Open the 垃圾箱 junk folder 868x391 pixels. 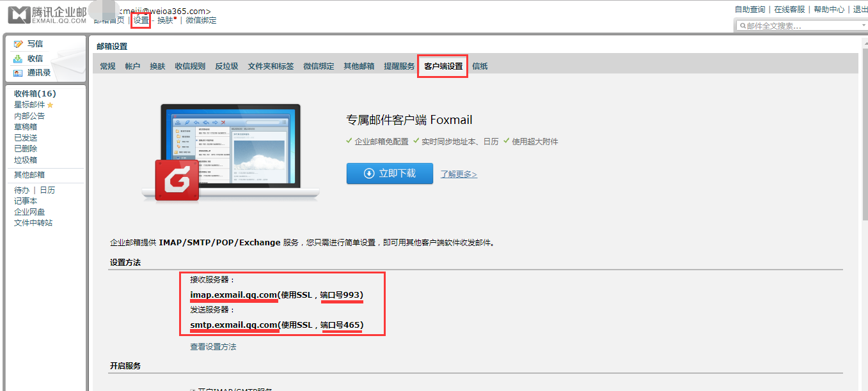point(26,160)
